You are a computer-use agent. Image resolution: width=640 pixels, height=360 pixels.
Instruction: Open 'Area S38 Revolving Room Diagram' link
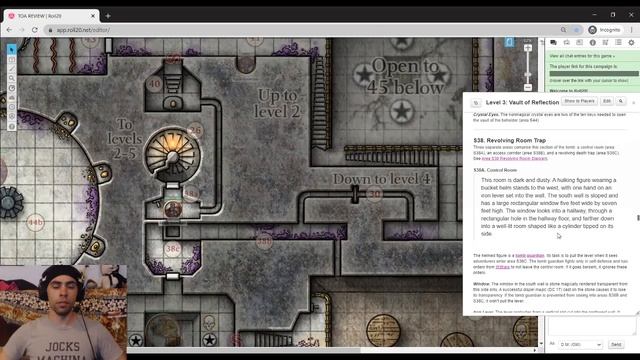[514, 158]
